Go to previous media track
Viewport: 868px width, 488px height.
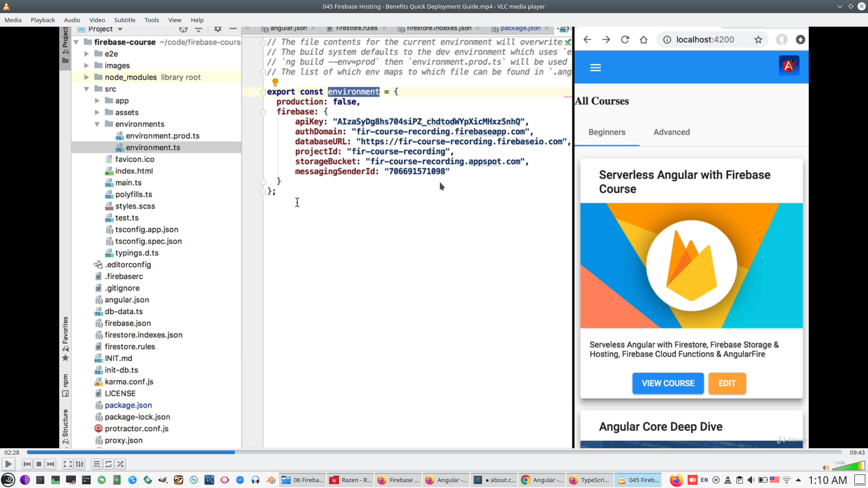[27, 464]
